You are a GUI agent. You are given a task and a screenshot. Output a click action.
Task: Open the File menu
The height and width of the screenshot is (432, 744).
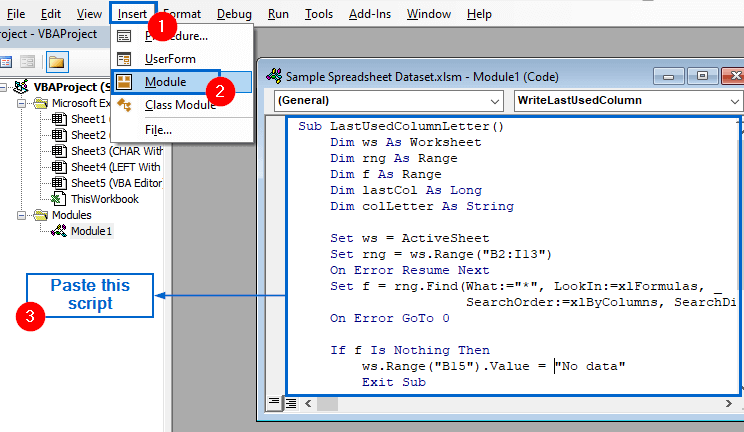[x=16, y=14]
